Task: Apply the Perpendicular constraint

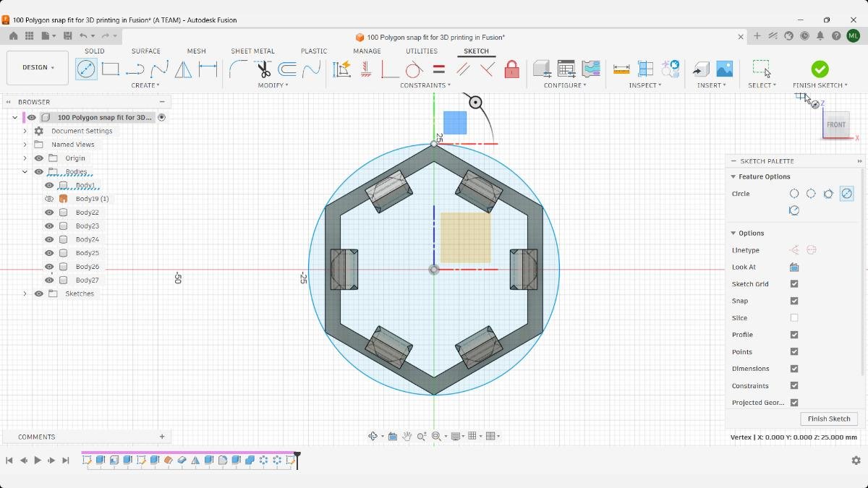Action: click(488, 69)
